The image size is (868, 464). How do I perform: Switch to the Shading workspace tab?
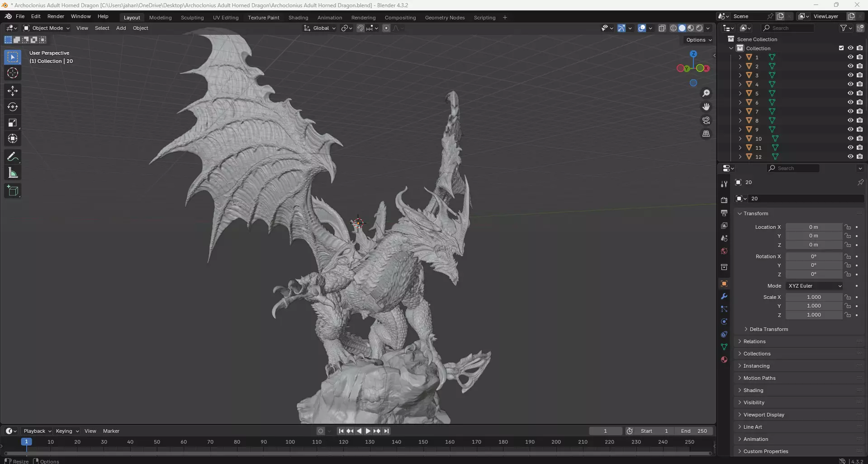[x=298, y=18]
